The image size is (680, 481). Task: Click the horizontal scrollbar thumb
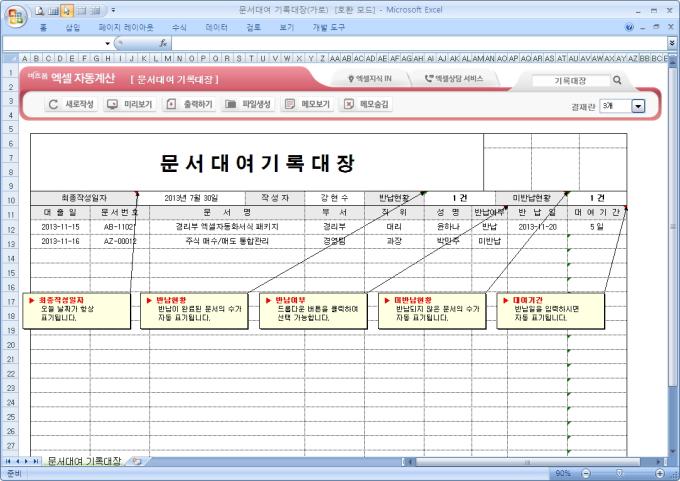coord(527,462)
